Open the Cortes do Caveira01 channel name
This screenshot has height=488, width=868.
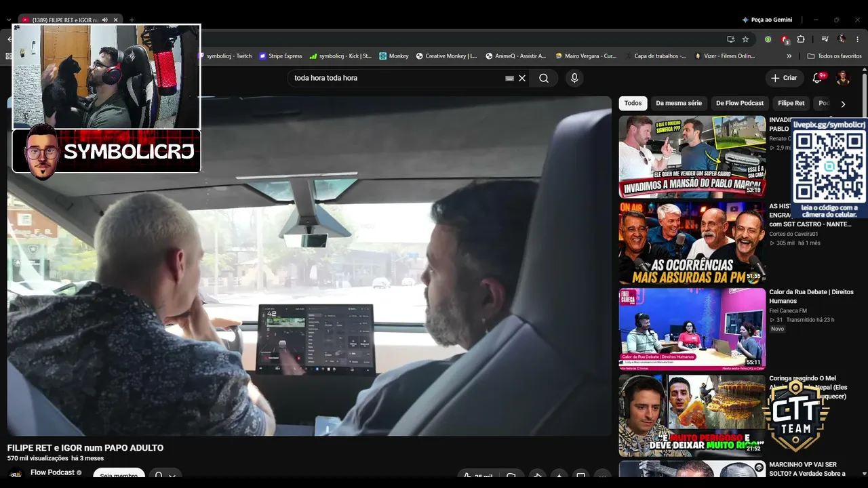(793, 234)
